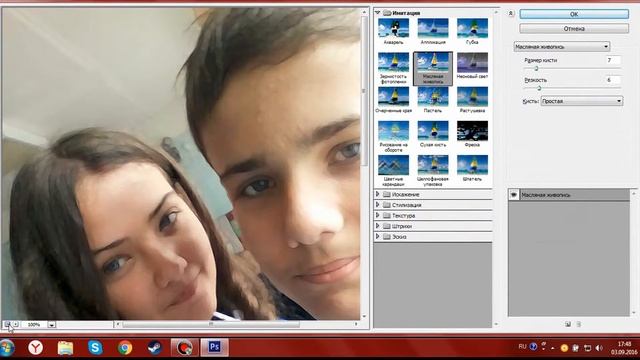Select the Растушевка filter thumbnail
Image resolution: width=640 pixels, height=360 pixels.
(x=472, y=97)
